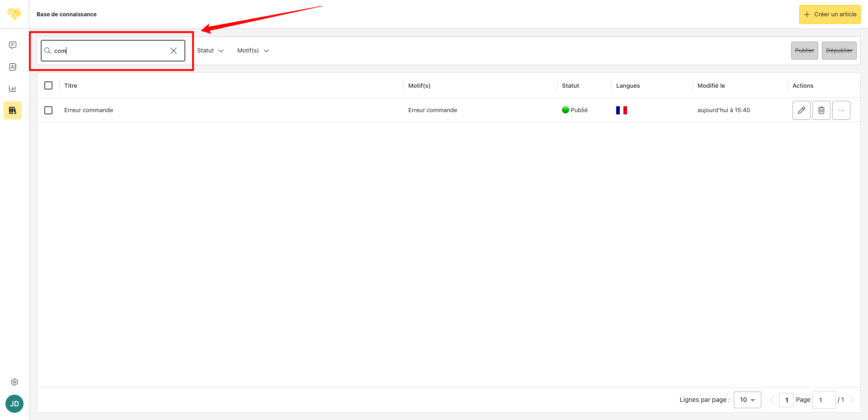Open the lines per page dropdown
This screenshot has width=868, height=420.
747,400
